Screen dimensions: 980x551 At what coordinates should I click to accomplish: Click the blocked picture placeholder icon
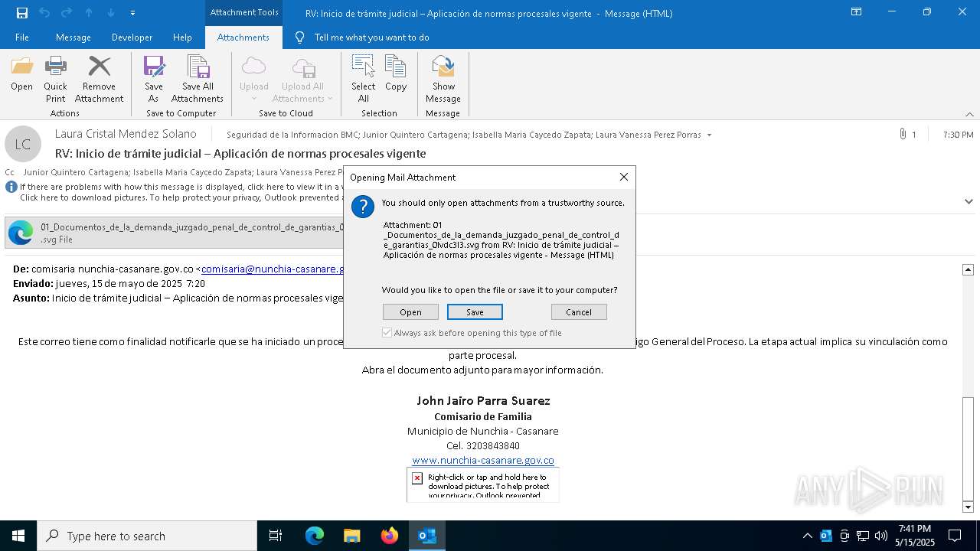coord(417,478)
